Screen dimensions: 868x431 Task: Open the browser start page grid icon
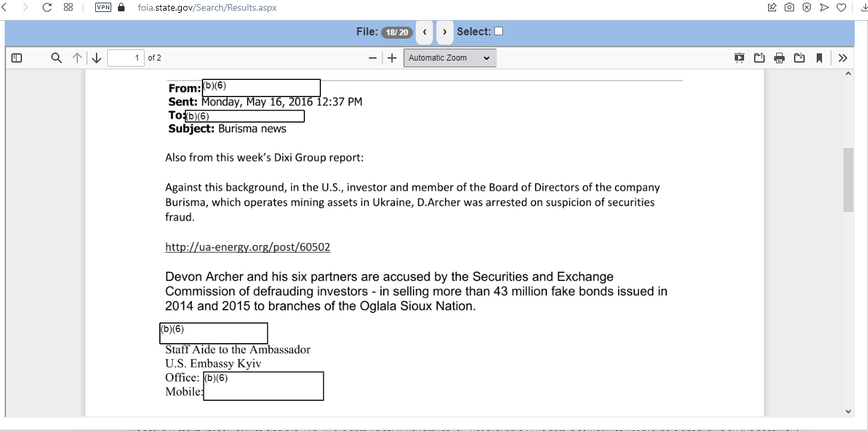pos(68,7)
